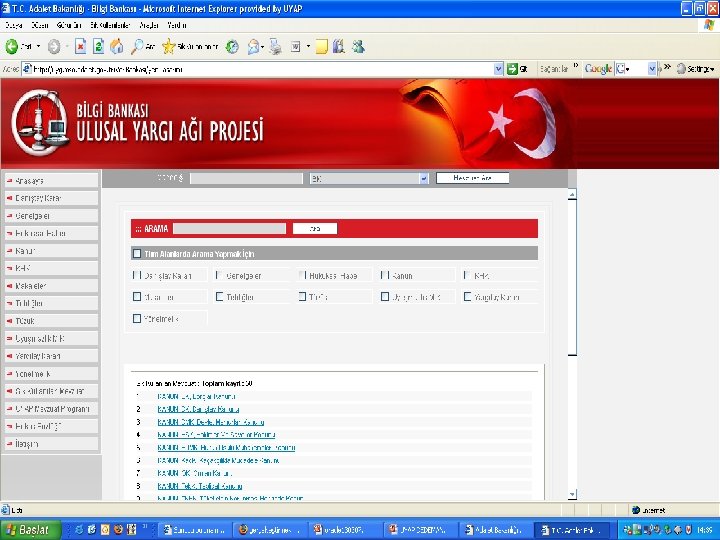
Task: Click the Firefox quick launch icon
Action: [x=118, y=529]
